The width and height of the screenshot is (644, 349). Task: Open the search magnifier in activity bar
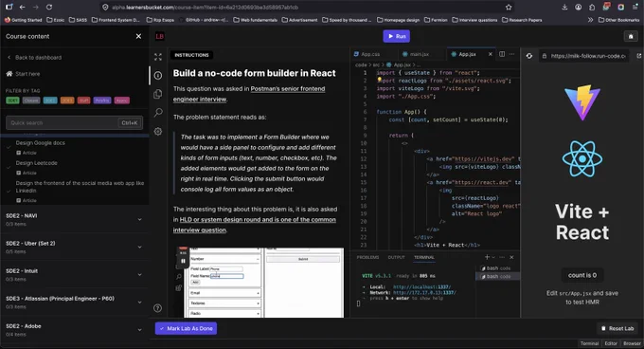coord(158,113)
